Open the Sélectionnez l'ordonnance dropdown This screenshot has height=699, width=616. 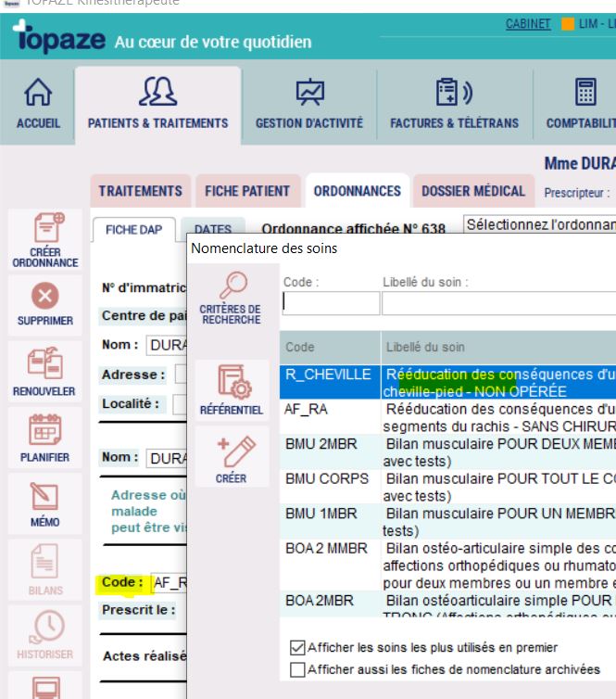tap(539, 225)
